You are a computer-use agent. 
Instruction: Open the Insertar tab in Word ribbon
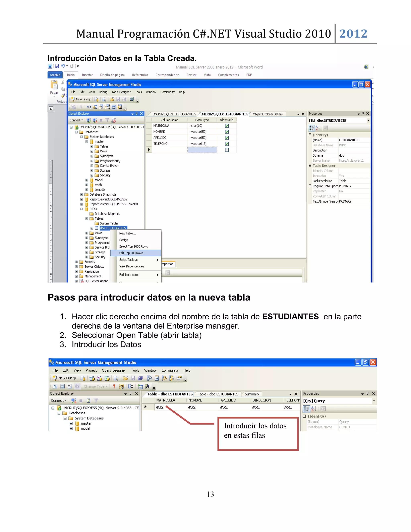tap(87, 75)
